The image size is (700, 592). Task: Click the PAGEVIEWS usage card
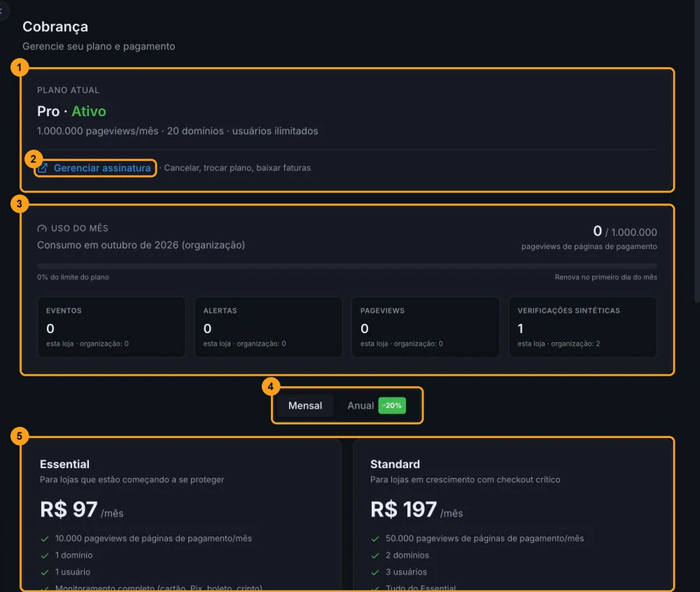coord(426,327)
